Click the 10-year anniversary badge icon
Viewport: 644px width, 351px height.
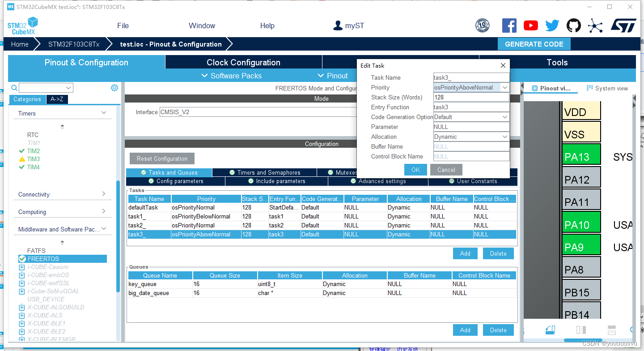click(x=482, y=26)
